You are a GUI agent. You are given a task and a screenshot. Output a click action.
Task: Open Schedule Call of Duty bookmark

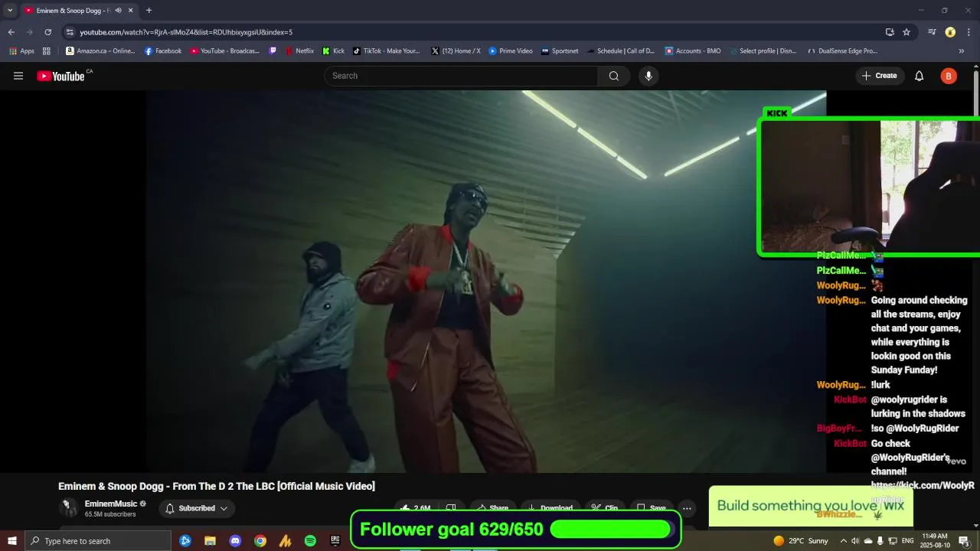[x=621, y=51]
